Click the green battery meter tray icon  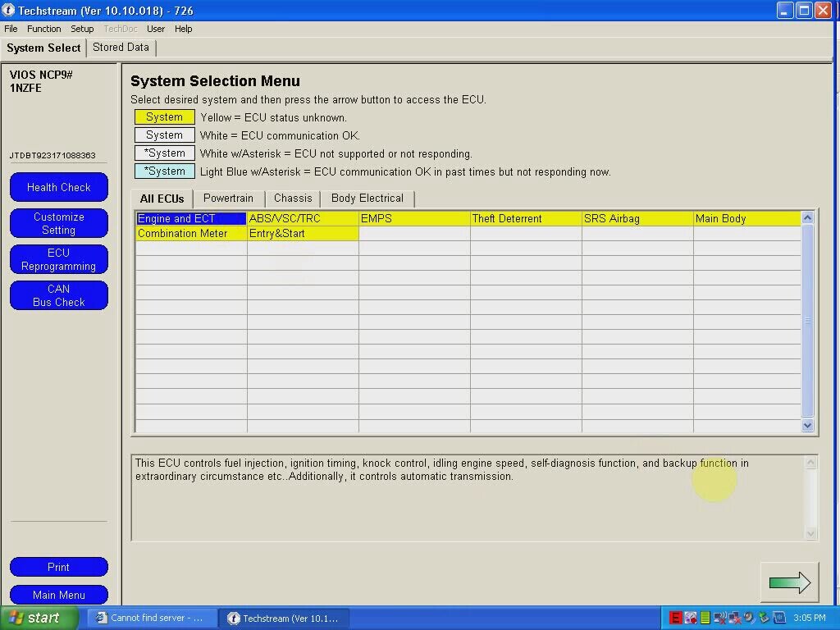(705, 618)
